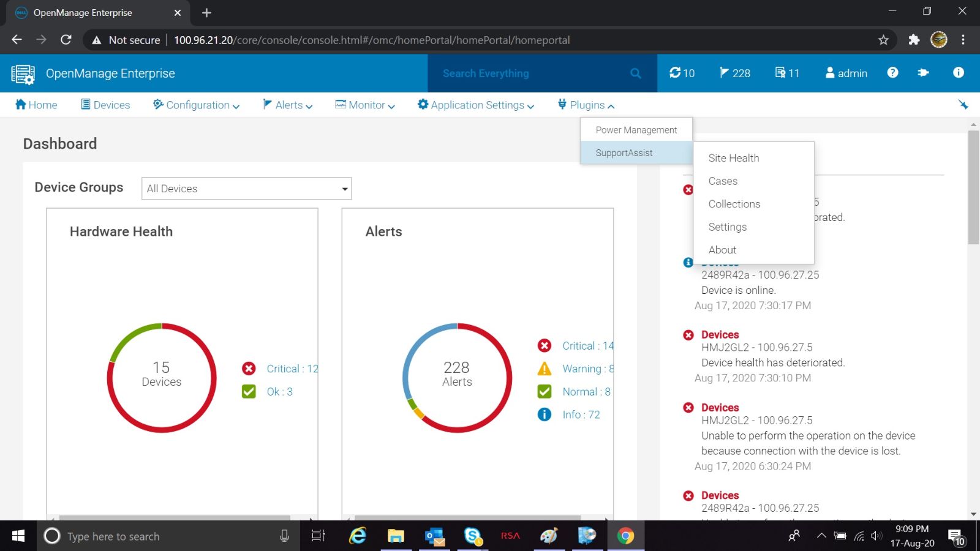
Task: Click the search magnifier in Search Everything
Action: tap(635, 73)
